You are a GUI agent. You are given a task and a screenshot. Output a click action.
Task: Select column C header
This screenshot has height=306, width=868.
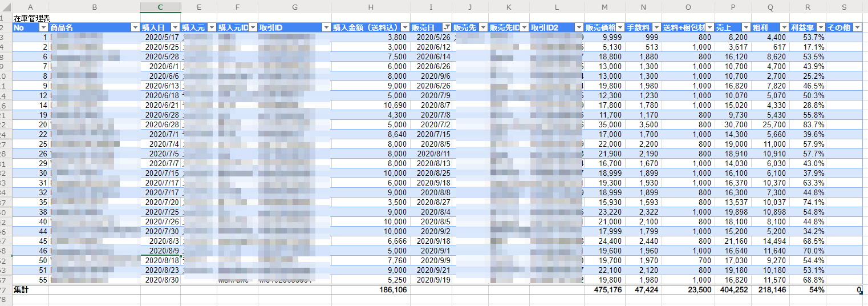(160, 7)
